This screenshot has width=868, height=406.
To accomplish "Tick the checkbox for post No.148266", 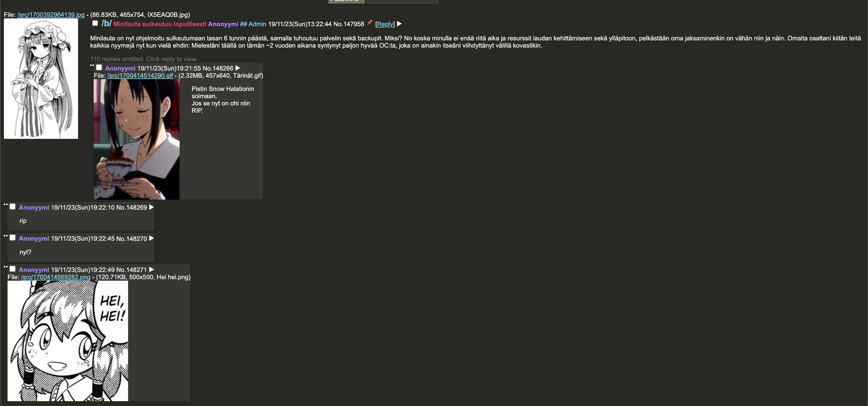I will (x=99, y=67).
